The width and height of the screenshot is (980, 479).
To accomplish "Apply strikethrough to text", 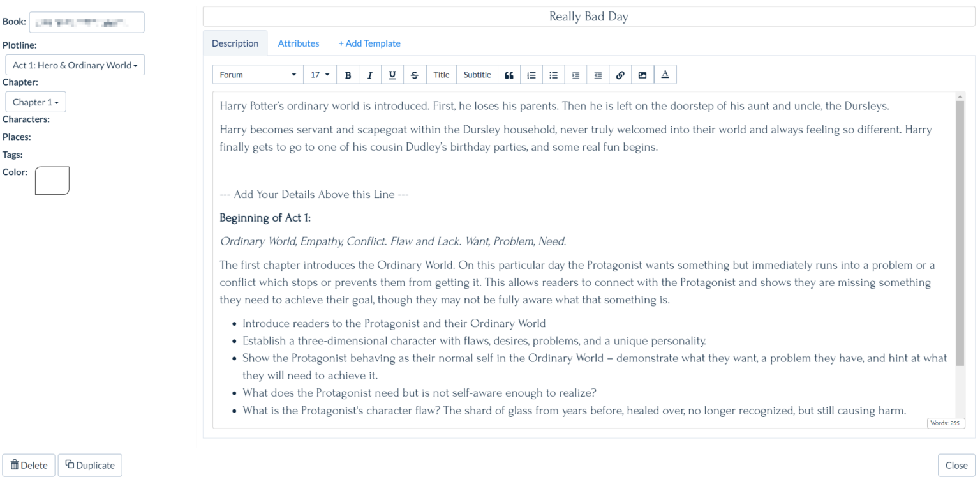I will click(414, 74).
